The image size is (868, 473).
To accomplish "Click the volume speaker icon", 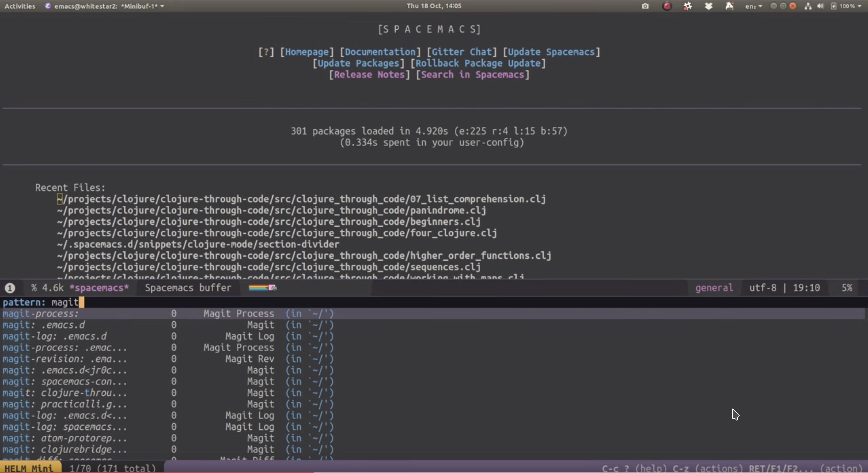I will [x=820, y=6].
